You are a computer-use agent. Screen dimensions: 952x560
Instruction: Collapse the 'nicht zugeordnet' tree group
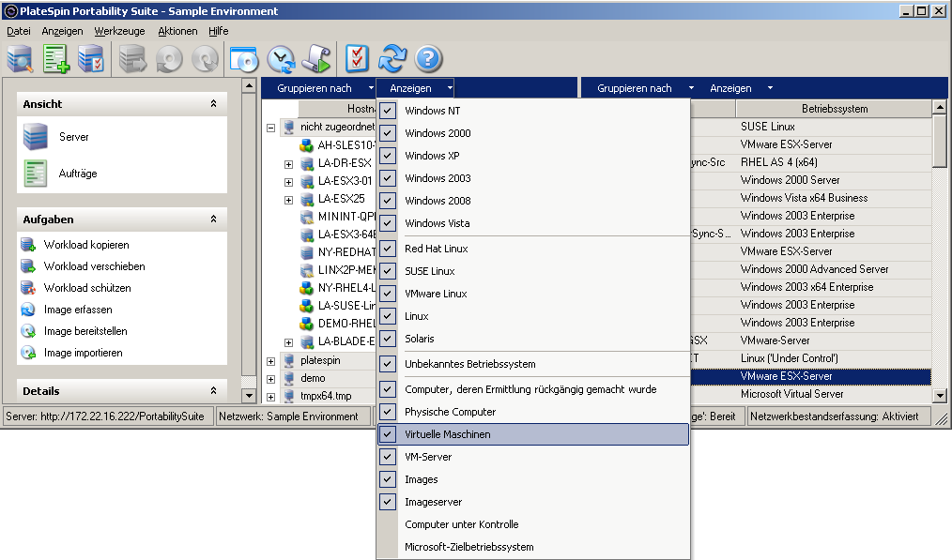point(271,127)
